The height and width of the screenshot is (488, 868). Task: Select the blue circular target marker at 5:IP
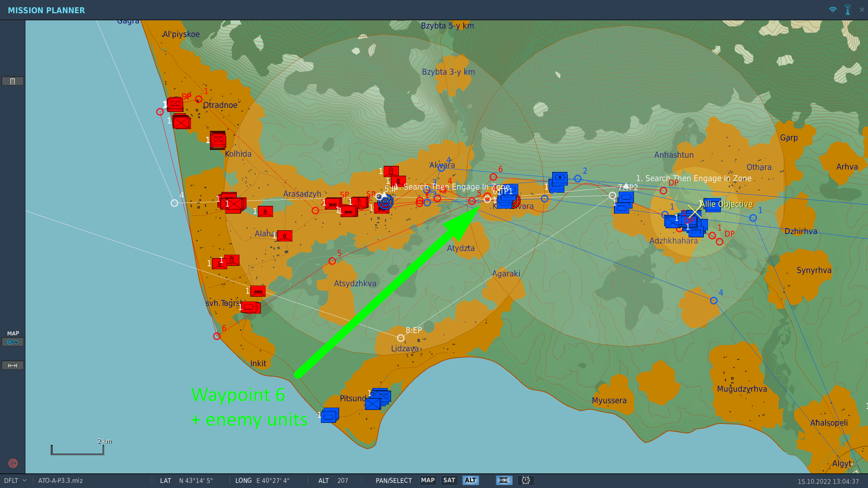coord(385,202)
